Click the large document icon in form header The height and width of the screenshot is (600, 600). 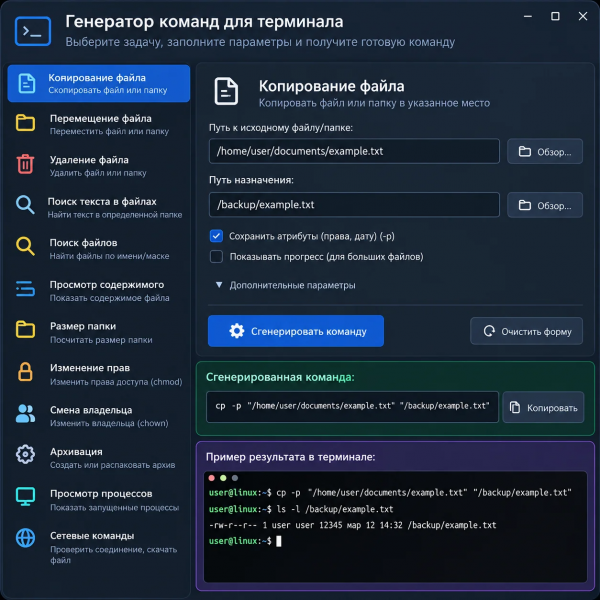(226, 91)
